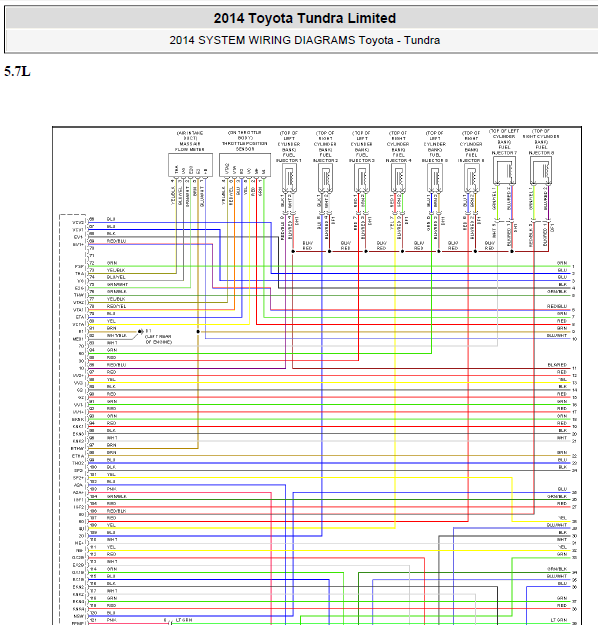Viewport: 598px width, 625px height.
Task: Click the "2014 Toyota Tundra Limited" title
Action: pos(305,18)
